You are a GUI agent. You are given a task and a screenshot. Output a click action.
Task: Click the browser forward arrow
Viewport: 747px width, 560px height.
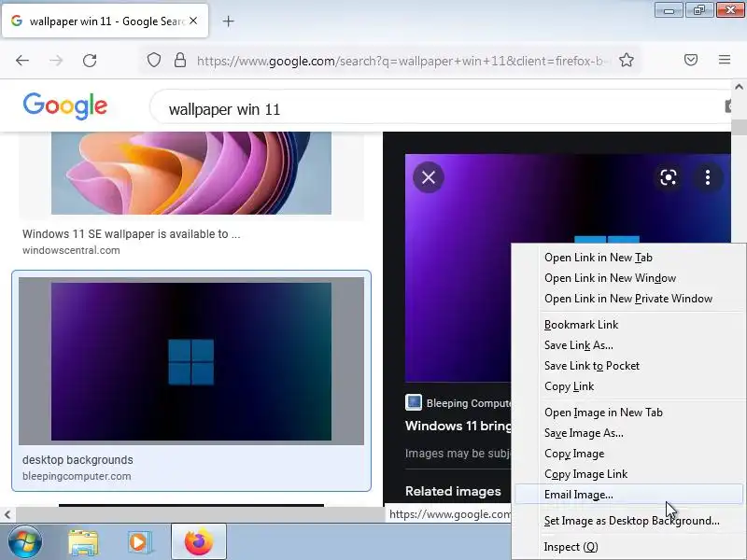pos(56,61)
